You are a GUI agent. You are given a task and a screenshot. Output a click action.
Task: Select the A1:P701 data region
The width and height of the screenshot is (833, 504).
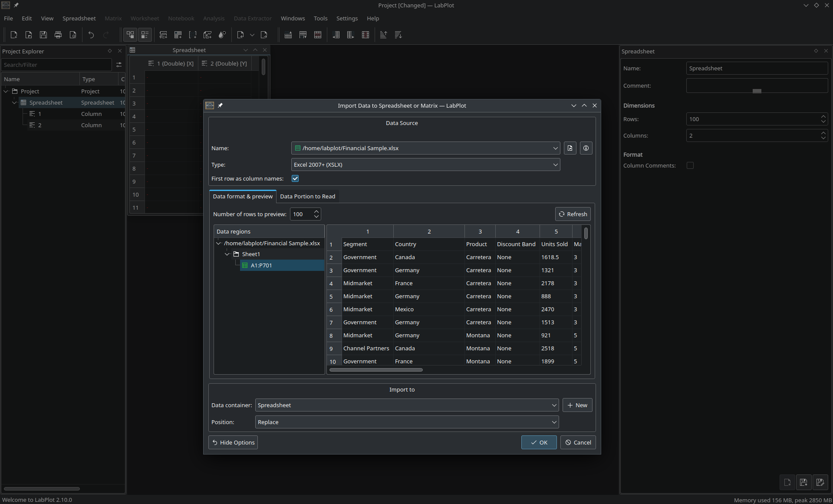(x=261, y=265)
